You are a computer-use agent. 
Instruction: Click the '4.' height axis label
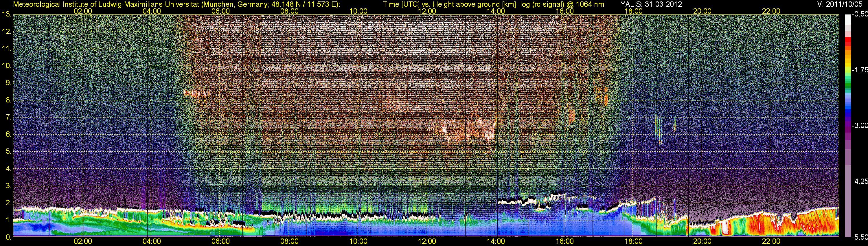(8, 168)
